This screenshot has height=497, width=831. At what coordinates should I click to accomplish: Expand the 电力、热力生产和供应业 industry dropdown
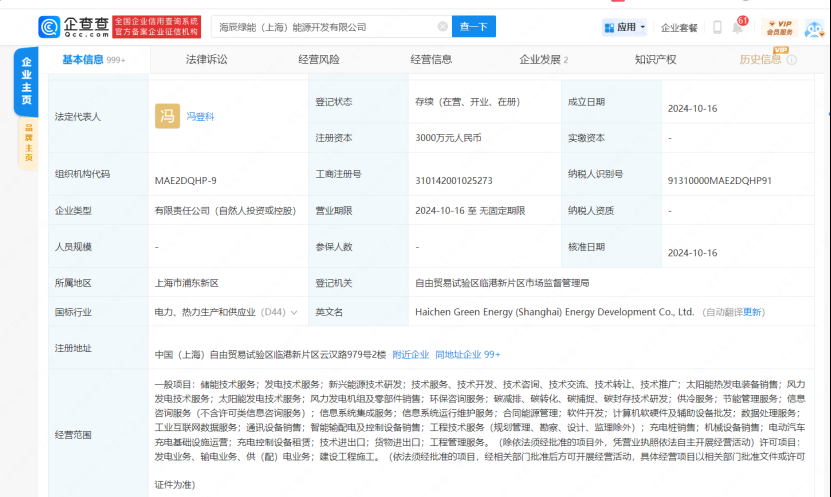(296, 312)
